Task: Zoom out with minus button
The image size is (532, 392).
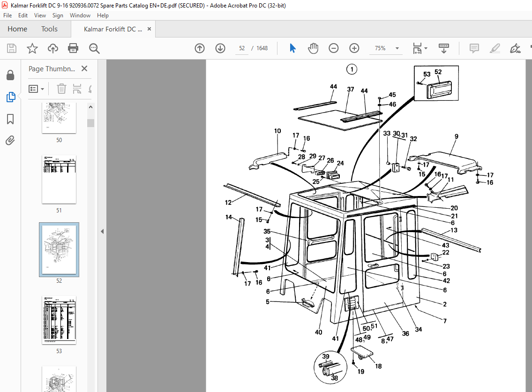Action: [334, 48]
